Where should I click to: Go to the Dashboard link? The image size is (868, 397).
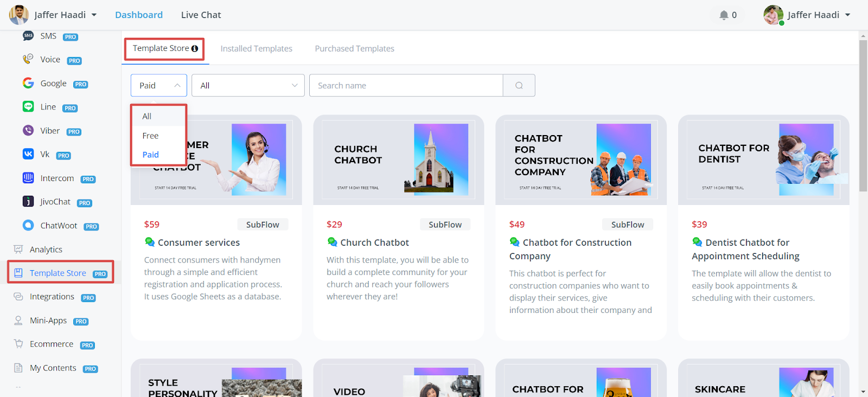[x=139, y=15]
